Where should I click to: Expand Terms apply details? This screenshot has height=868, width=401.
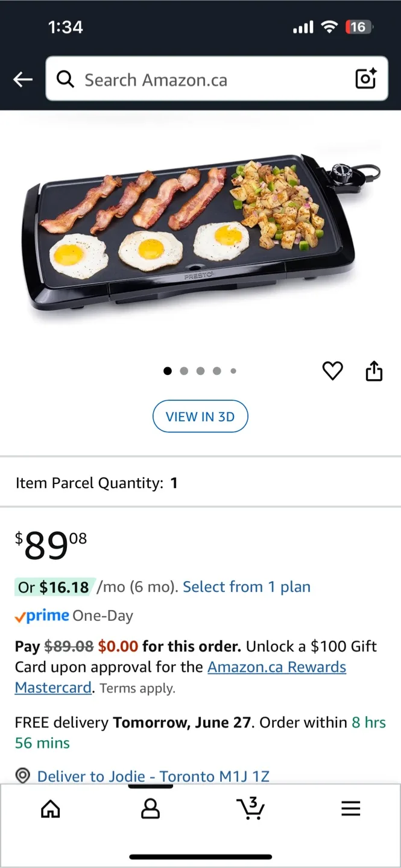(136, 688)
